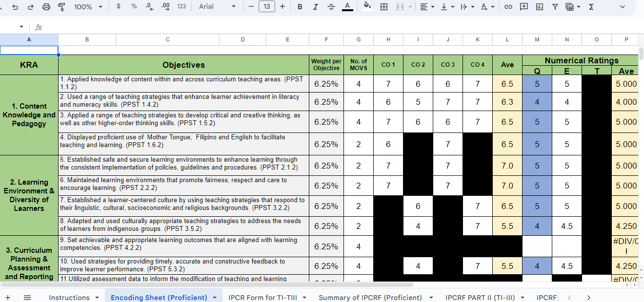
Task: Print the spreadsheet
Action: [x=46, y=7]
